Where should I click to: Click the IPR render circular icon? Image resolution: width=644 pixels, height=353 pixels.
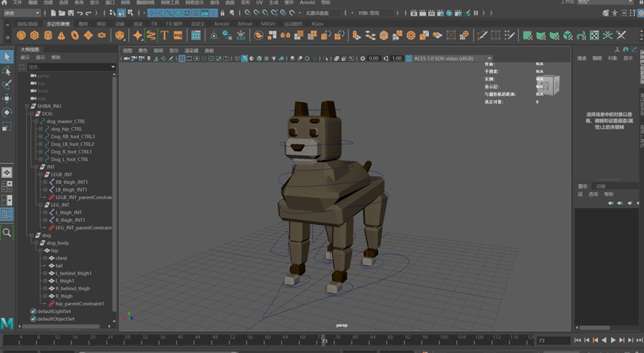[450, 13]
